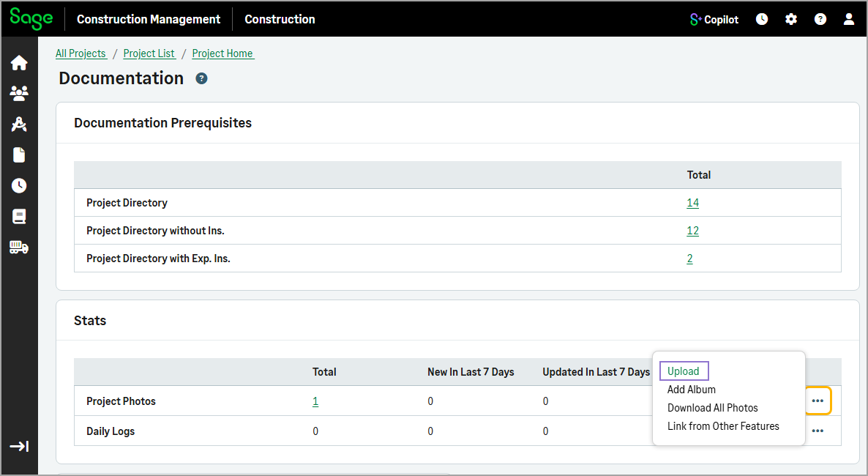The height and width of the screenshot is (476, 868).
Task: Go to the All Projects breadcrumb
Action: tap(81, 53)
